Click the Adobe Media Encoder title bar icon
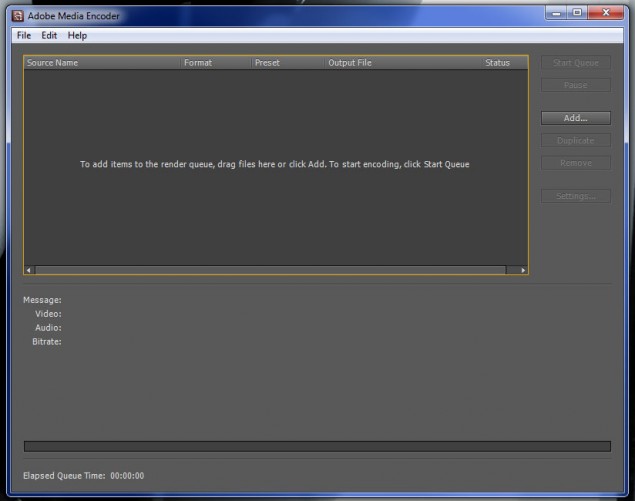 click(x=18, y=16)
